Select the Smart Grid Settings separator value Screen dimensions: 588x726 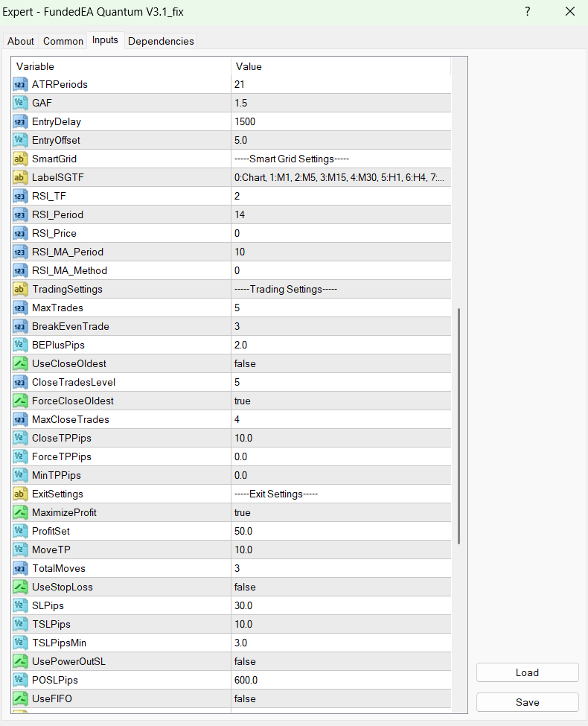click(x=341, y=159)
